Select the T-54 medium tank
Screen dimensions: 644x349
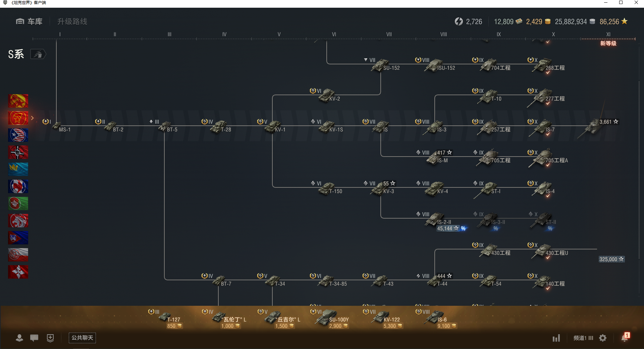pos(488,281)
